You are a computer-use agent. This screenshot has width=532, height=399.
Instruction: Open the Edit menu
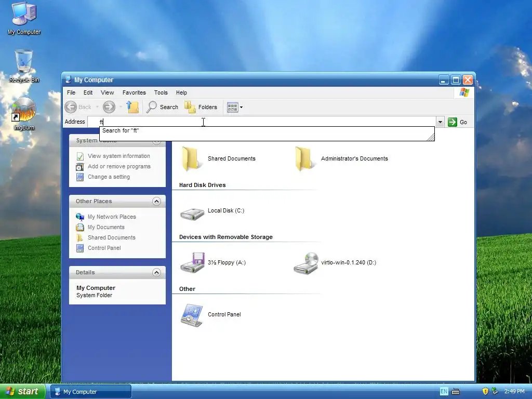click(x=88, y=92)
